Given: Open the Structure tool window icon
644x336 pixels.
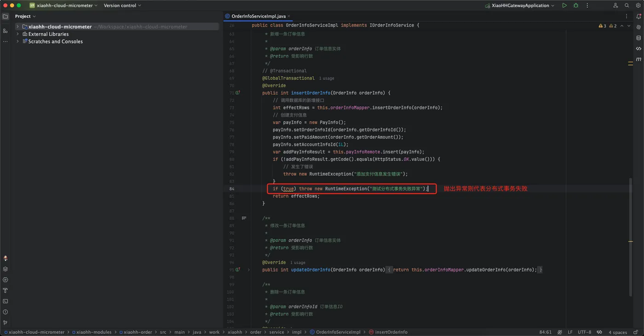Looking at the screenshot, I should pyautogui.click(x=6, y=31).
